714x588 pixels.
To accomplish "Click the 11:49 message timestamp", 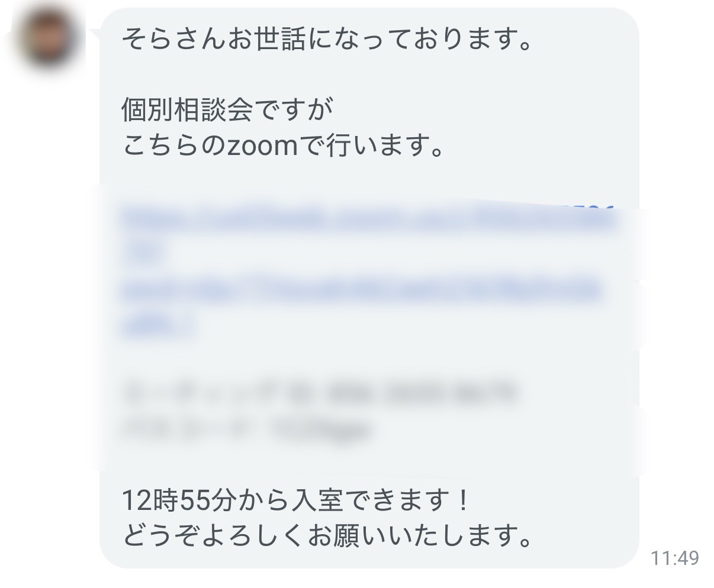I will click(x=674, y=557).
